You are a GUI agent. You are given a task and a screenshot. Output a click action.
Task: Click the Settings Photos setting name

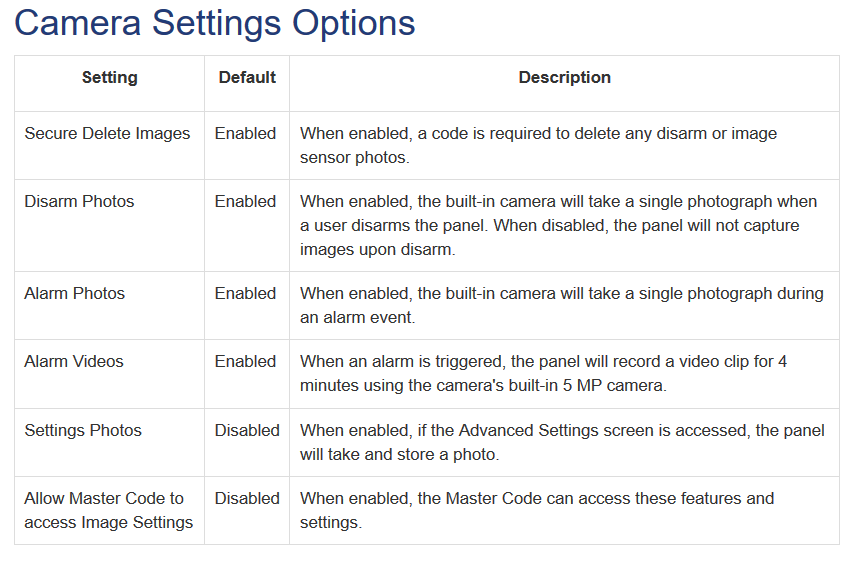[x=83, y=431]
